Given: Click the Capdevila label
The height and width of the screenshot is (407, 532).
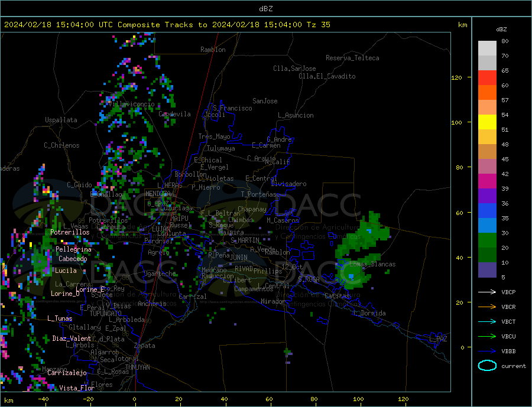Looking at the screenshot, I should pyautogui.click(x=174, y=114).
